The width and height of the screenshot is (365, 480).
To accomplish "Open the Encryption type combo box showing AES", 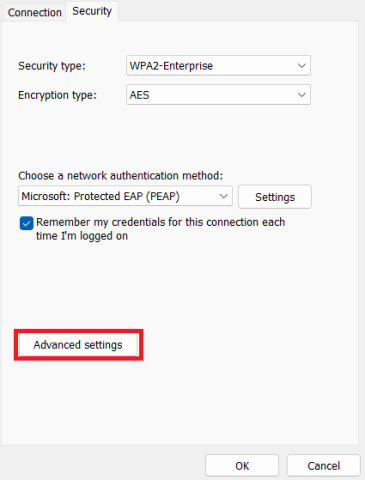I will pyautogui.click(x=218, y=95).
